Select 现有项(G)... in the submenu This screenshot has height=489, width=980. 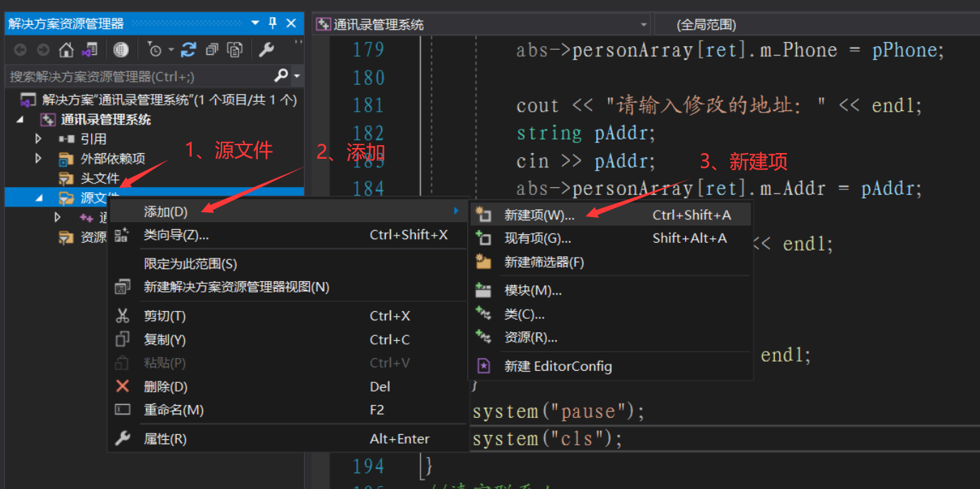click(x=611, y=238)
